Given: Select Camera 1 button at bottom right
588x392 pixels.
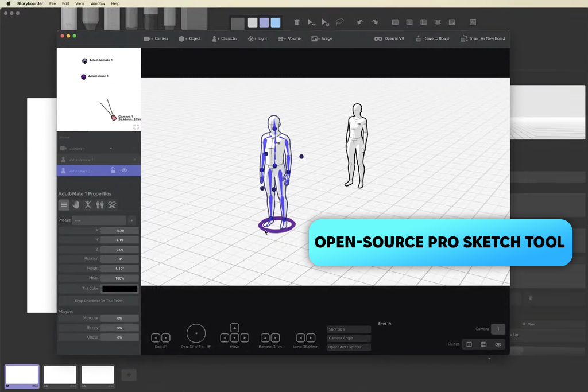Looking at the screenshot, I should pos(498,329).
